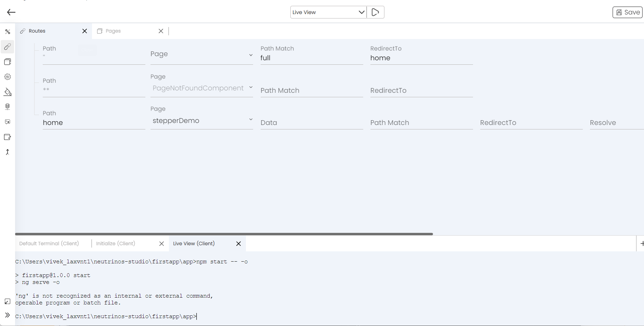Viewport: 644px width, 326px height.
Task: Open the merge arrow sidebar icon
Action: tap(8, 152)
